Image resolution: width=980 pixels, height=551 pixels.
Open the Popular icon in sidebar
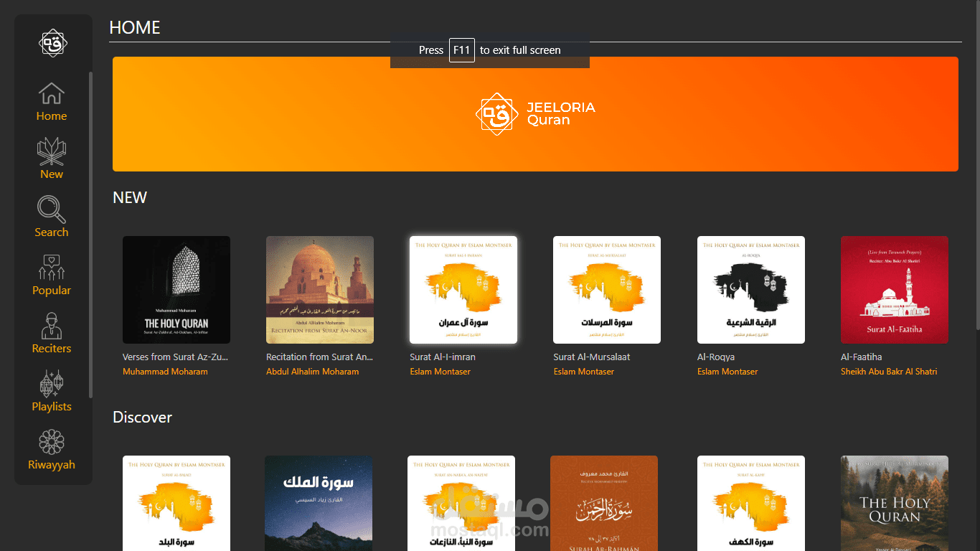[52, 268]
